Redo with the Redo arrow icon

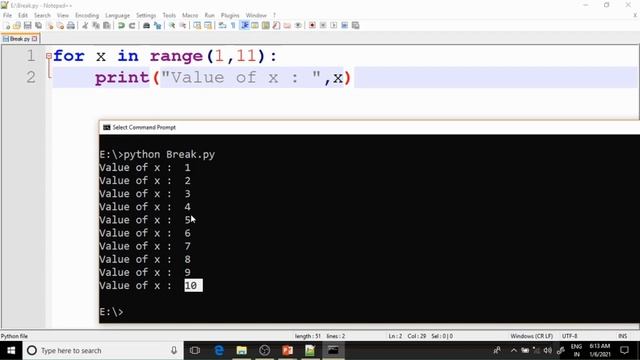132,26
